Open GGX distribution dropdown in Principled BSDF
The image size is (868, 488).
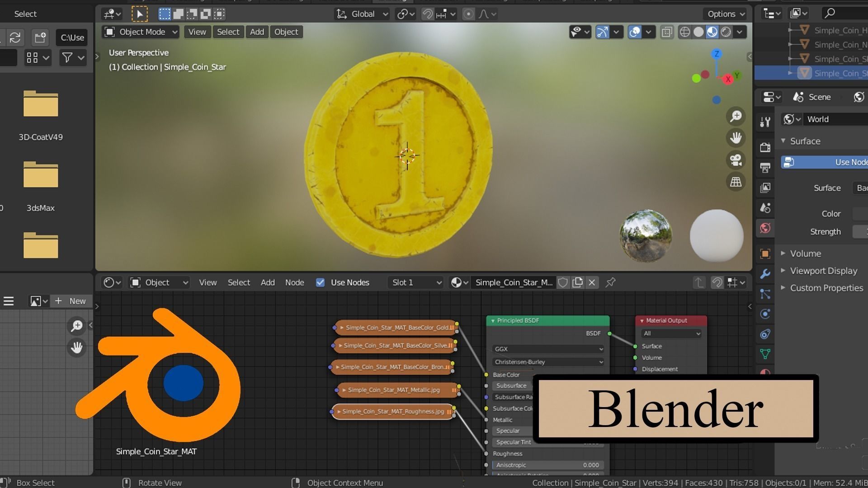pos(548,349)
